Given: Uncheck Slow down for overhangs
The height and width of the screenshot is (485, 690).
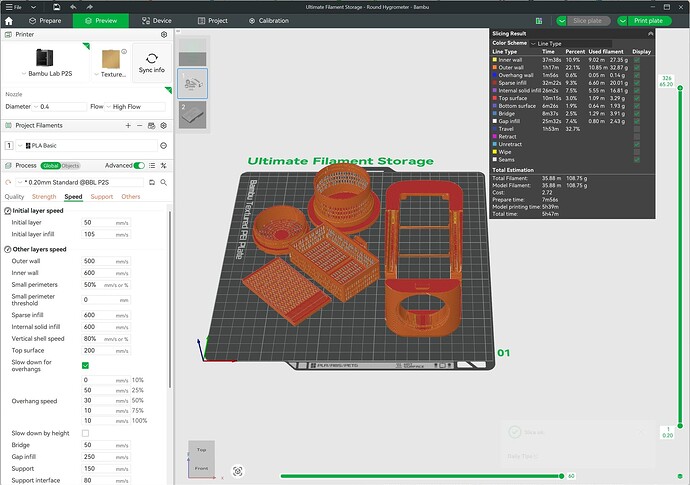Looking at the screenshot, I should (x=85, y=365).
